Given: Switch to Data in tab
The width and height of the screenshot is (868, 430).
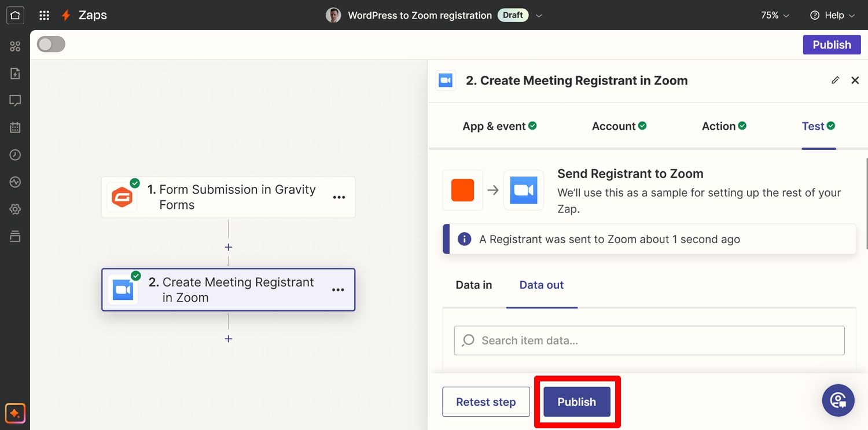Looking at the screenshot, I should point(474,285).
